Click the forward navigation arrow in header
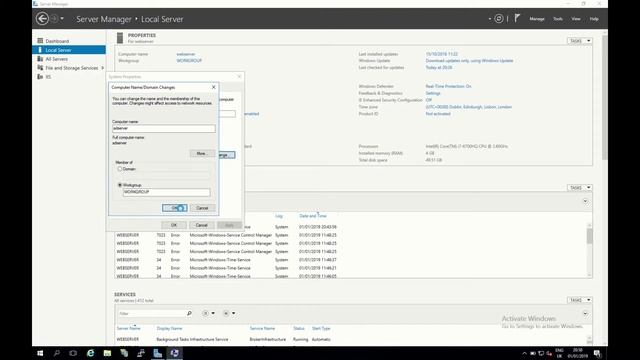640x360 pixels. pyautogui.click(x=54, y=18)
